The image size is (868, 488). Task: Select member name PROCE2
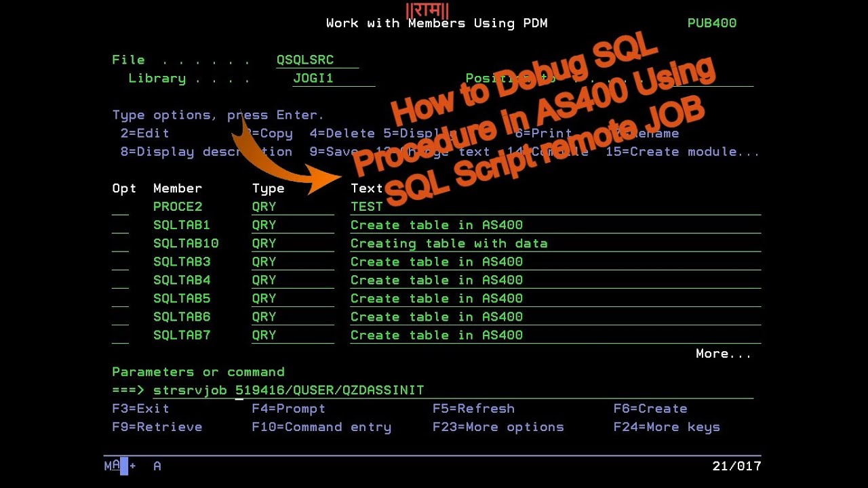(x=178, y=207)
